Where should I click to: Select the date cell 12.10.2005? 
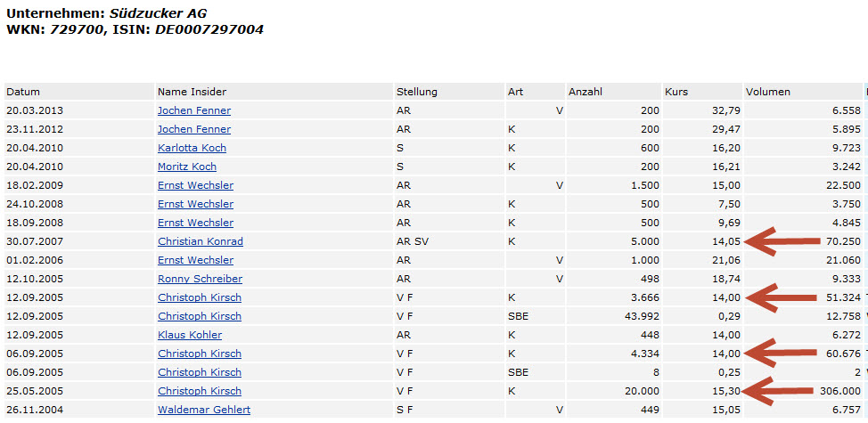[35, 279]
